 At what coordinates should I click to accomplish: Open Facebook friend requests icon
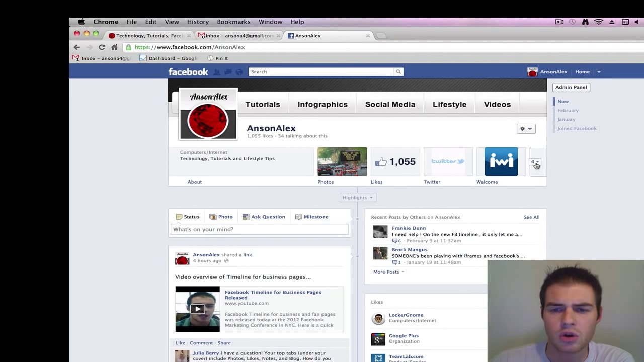pyautogui.click(x=217, y=72)
